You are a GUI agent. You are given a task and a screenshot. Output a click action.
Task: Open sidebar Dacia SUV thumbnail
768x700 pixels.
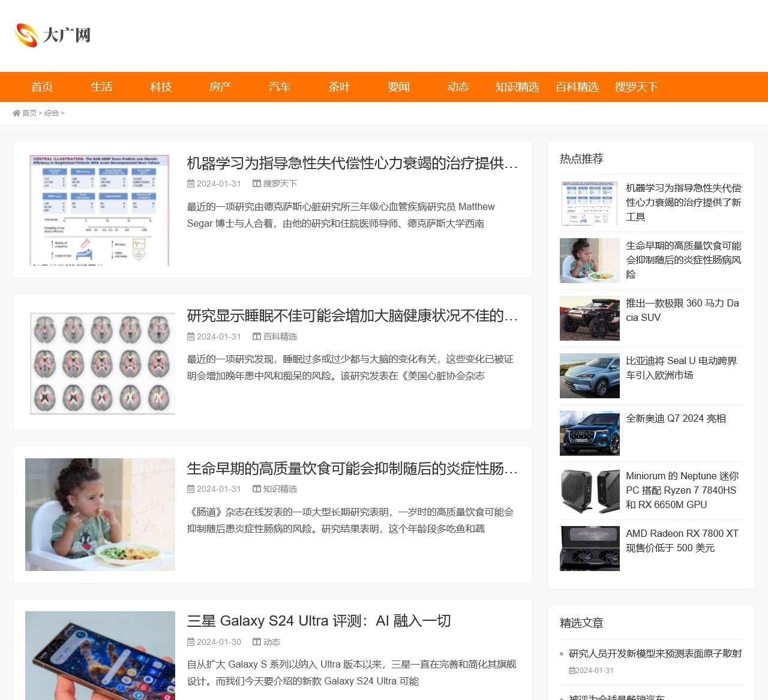pyautogui.click(x=590, y=319)
